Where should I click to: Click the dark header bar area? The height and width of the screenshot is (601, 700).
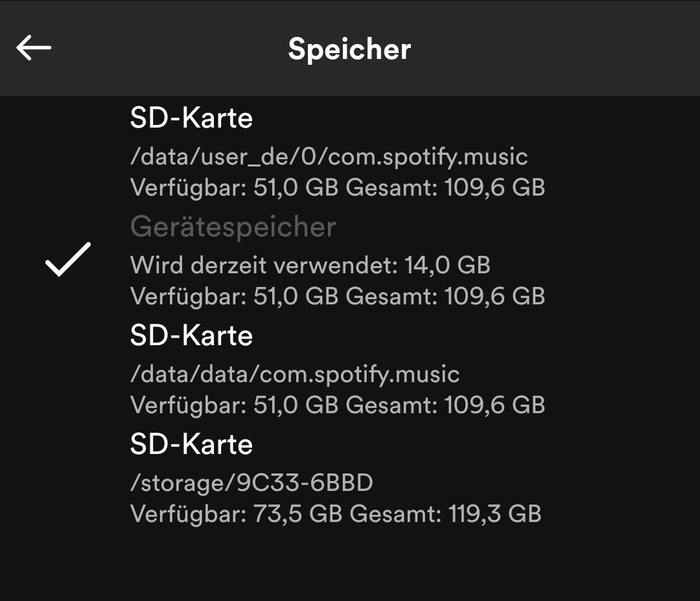(551, 49)
